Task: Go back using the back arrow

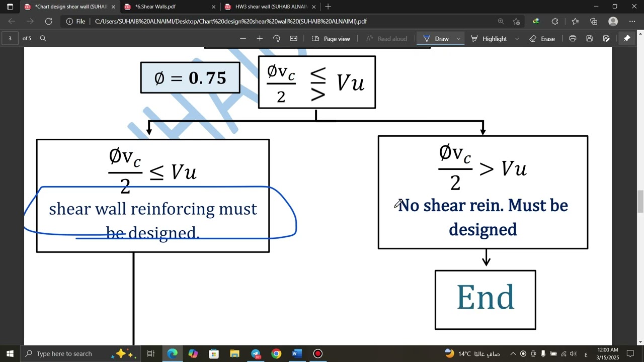Action: 12,21
